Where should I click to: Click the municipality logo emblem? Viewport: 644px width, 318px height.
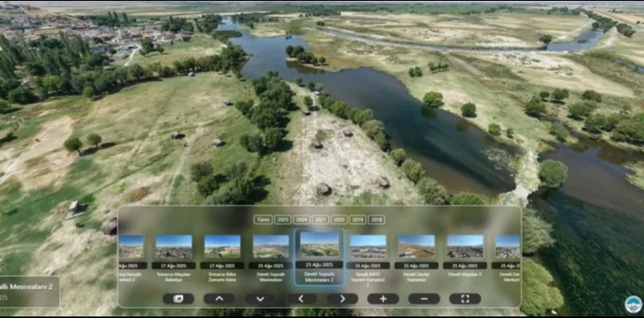[634, 304]
